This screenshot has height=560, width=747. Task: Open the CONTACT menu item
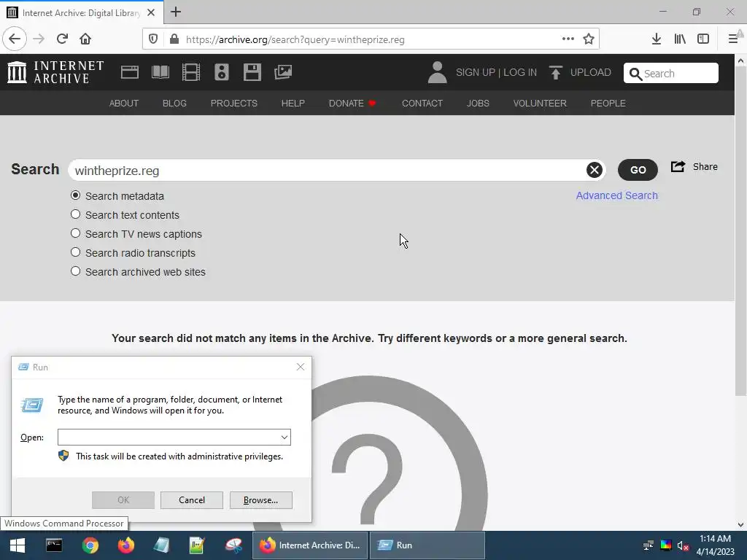pos(422,104)
